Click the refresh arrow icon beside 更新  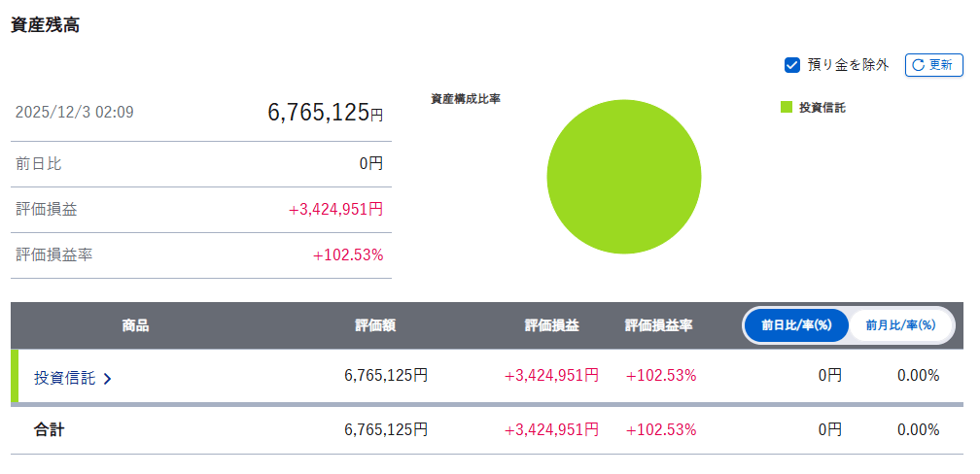coord(919,65)
